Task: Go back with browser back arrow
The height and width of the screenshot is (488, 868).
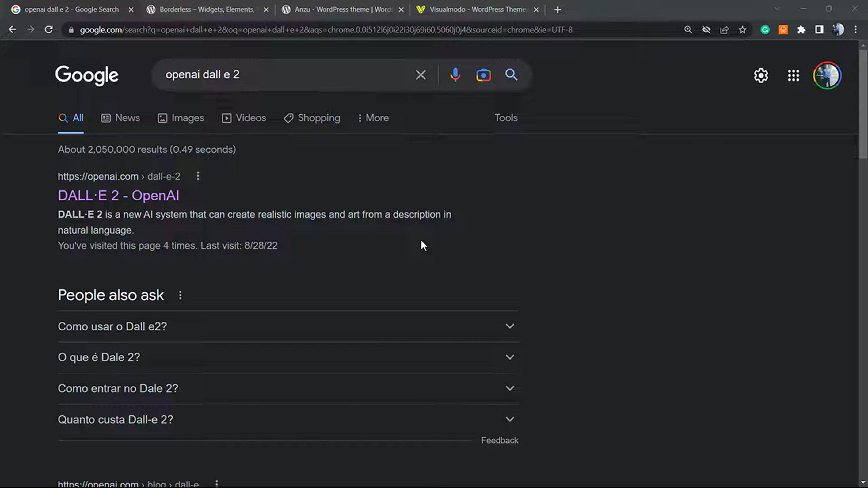Action: click(12, 30)
